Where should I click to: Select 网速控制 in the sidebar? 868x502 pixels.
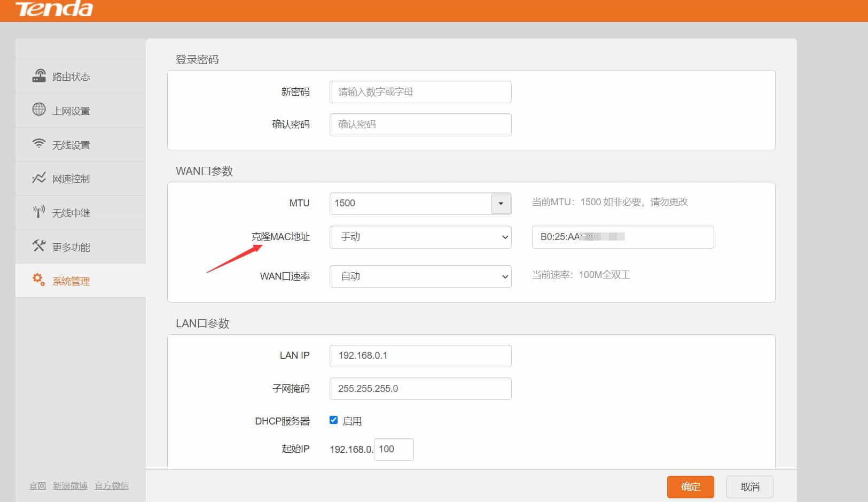click(x=81, y=179)
